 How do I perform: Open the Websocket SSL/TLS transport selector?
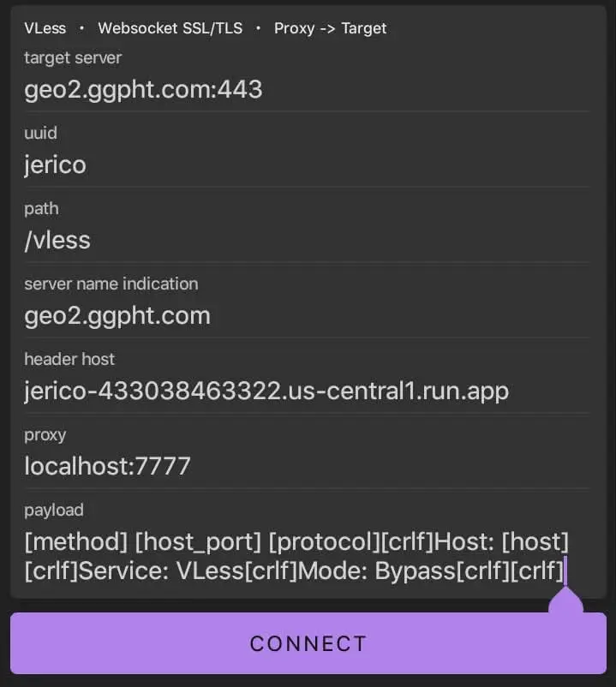170,28
